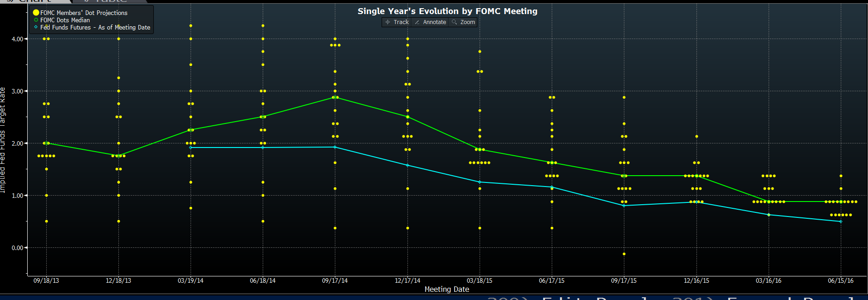Image resolution: width=868 pixels, height=300 pixels.
Task: Click the 'Implied Fed Funds Target Rate' axis title
Action: 3,140
